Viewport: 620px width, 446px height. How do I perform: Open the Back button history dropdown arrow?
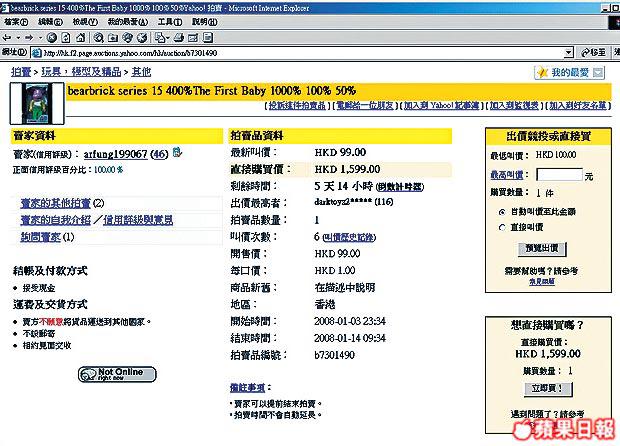18,38
